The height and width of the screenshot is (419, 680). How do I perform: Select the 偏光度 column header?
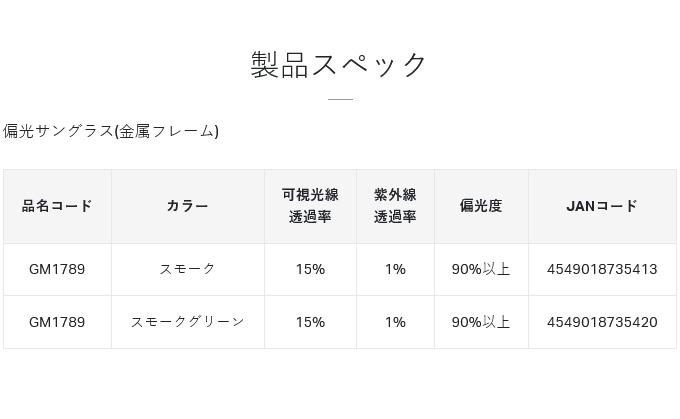(481, 206)
